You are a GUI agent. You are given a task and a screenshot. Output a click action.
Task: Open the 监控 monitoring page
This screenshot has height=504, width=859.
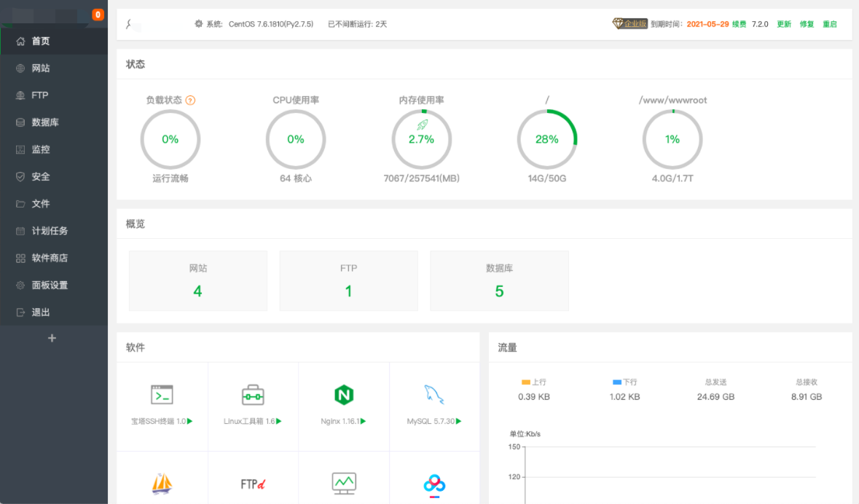[x=54, y=149]
